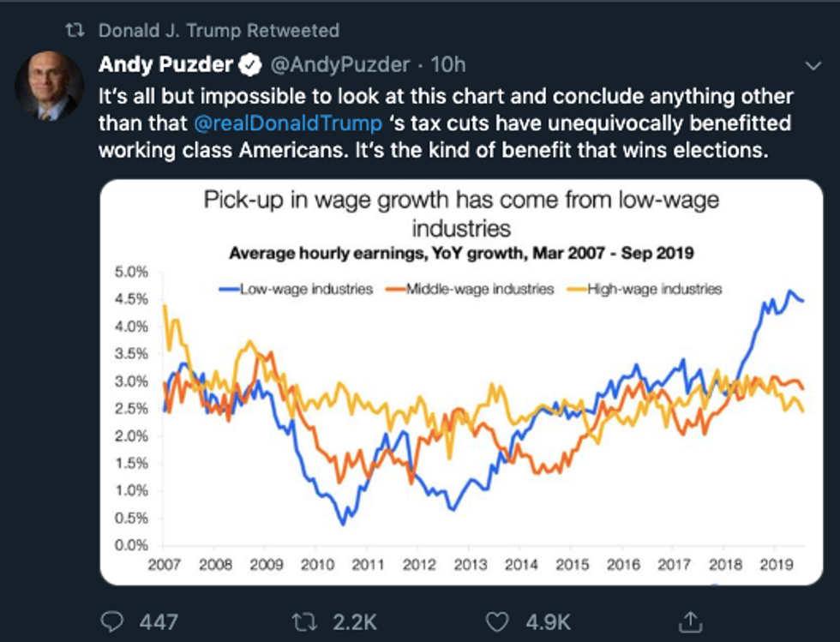Click the Low-wage industries blue legend swatch
Screen dimensions: 840x642
coord(228,290)
